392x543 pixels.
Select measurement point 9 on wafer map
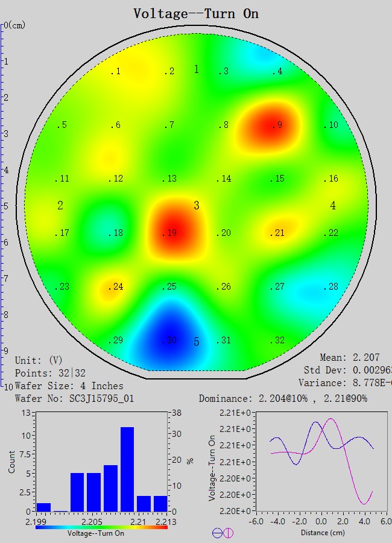[x=277, y=125]
